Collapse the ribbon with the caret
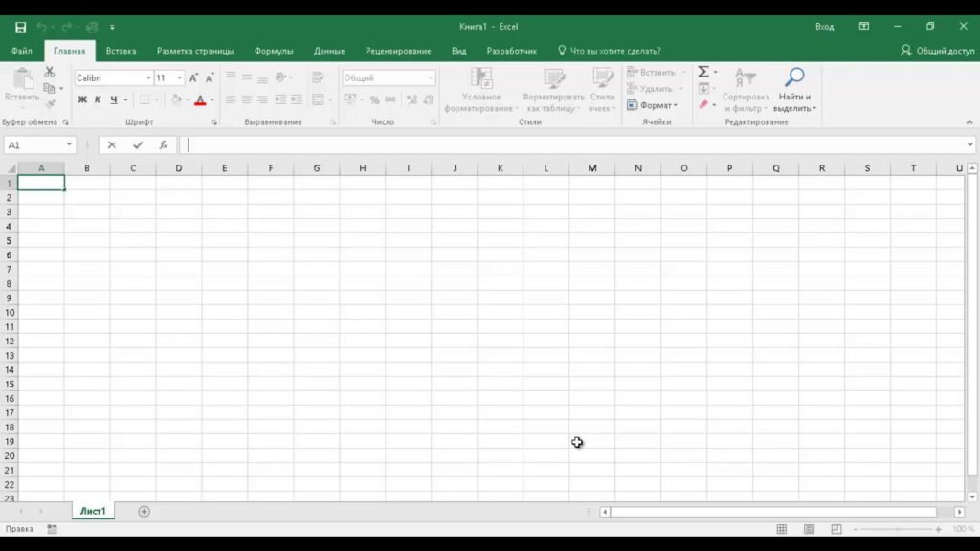Viewport: 980px width, 551px height. pyautogui.click(x=969, y=122)
